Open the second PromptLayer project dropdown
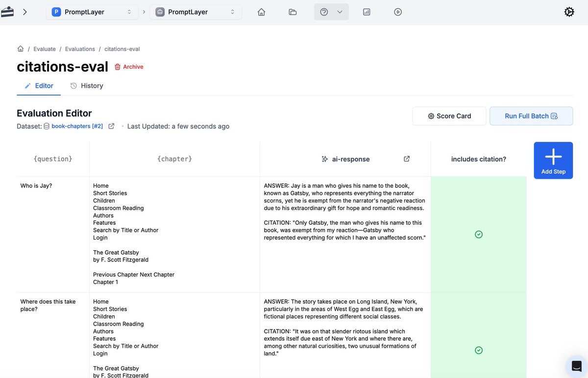 [x=196, y=12]
